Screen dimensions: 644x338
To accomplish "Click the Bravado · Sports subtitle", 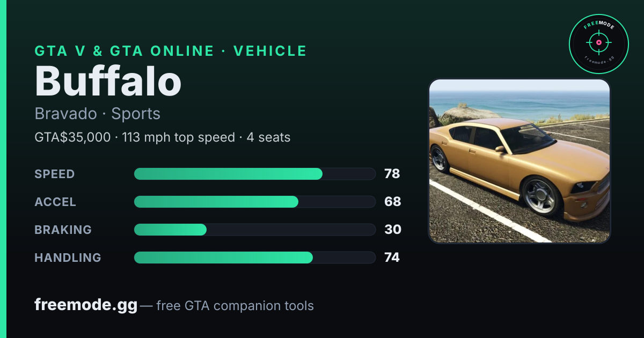I will [x=97, y=114].
